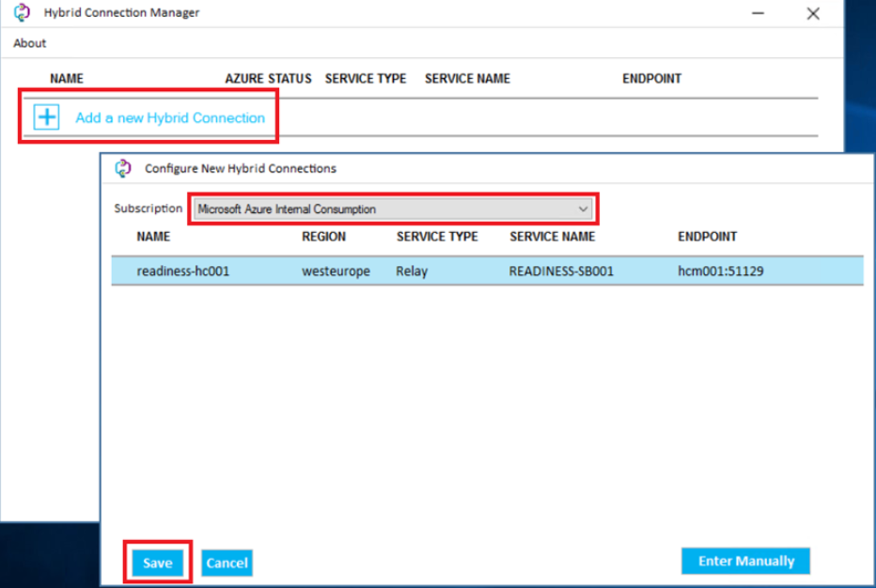876x588 pixels.
Task: Click the Hybrid Connection Manager title bar icon
Action: tap(22, 13)
